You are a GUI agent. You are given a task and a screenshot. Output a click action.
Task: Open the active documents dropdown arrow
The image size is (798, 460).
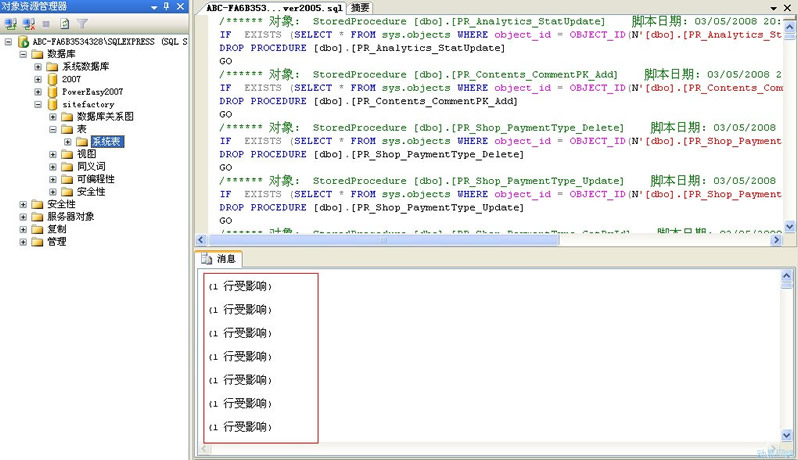click(774, 8)
